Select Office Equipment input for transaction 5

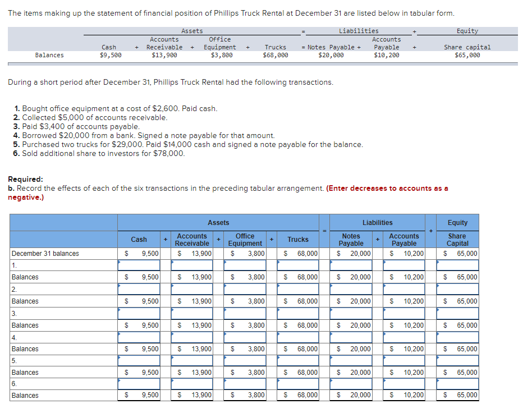pos(245,361)
